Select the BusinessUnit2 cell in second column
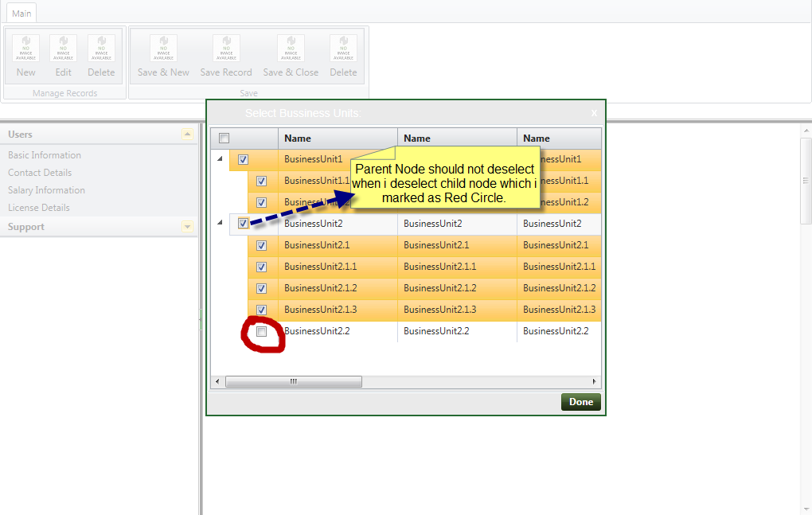 pos(457,224)
